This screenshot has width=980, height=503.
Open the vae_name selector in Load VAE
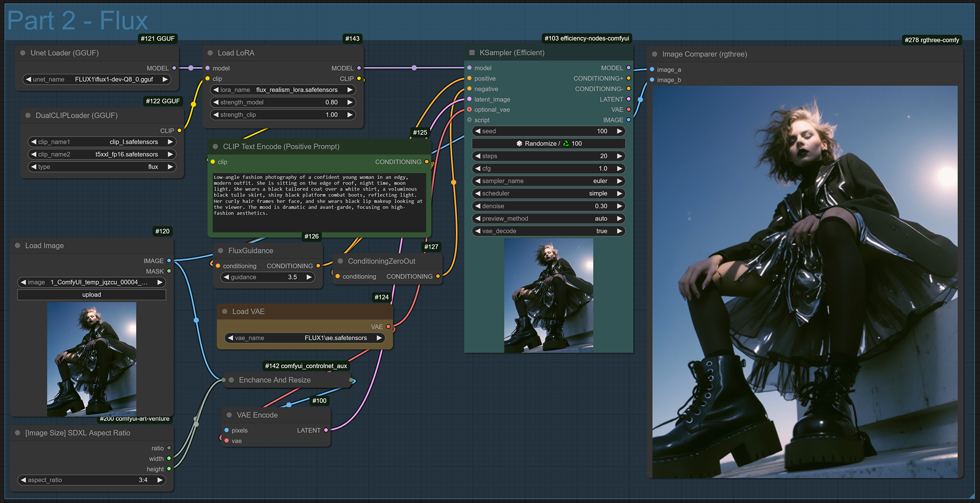coord(305,338)
